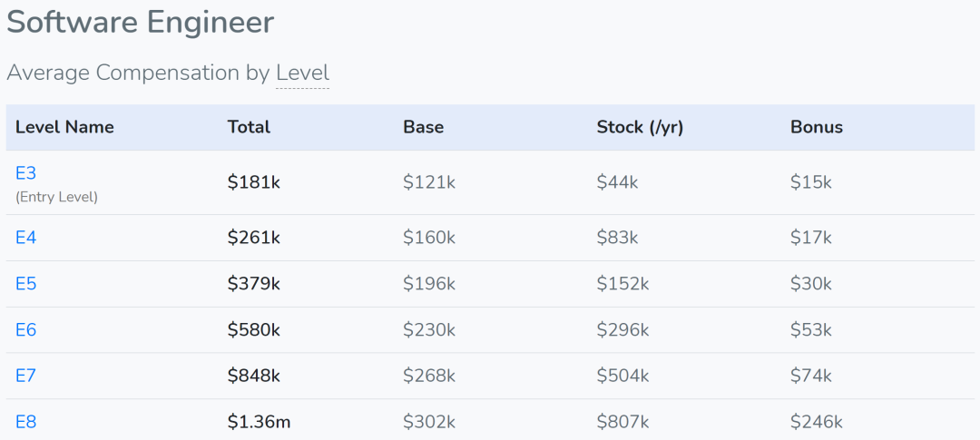980x440 pixels.
Task: Open the E4 level link
Action: coord(25,238)
